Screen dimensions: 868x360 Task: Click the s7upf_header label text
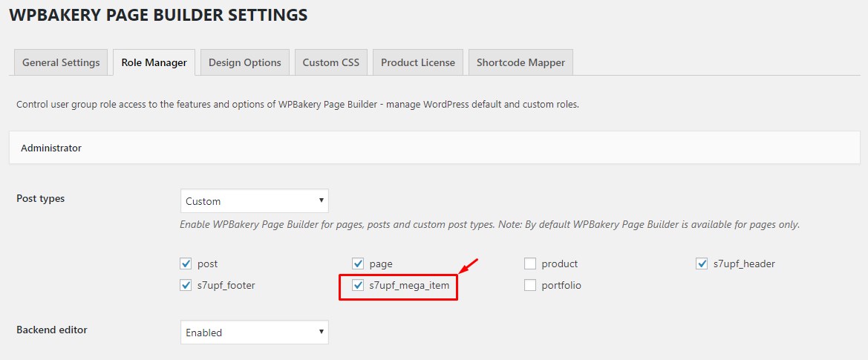point(744,264)
